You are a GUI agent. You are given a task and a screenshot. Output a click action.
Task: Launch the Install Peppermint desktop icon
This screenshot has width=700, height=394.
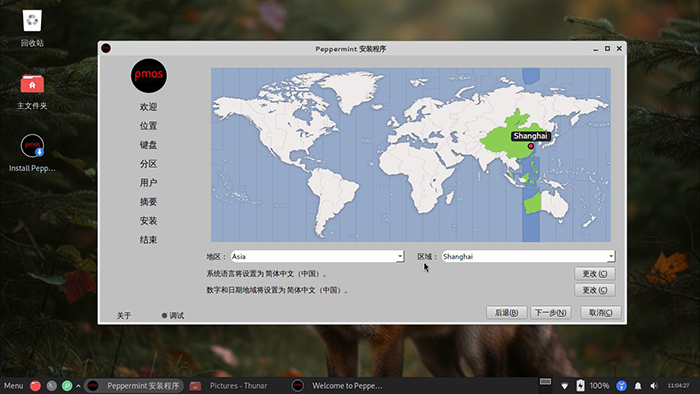[x=32, y=153]
